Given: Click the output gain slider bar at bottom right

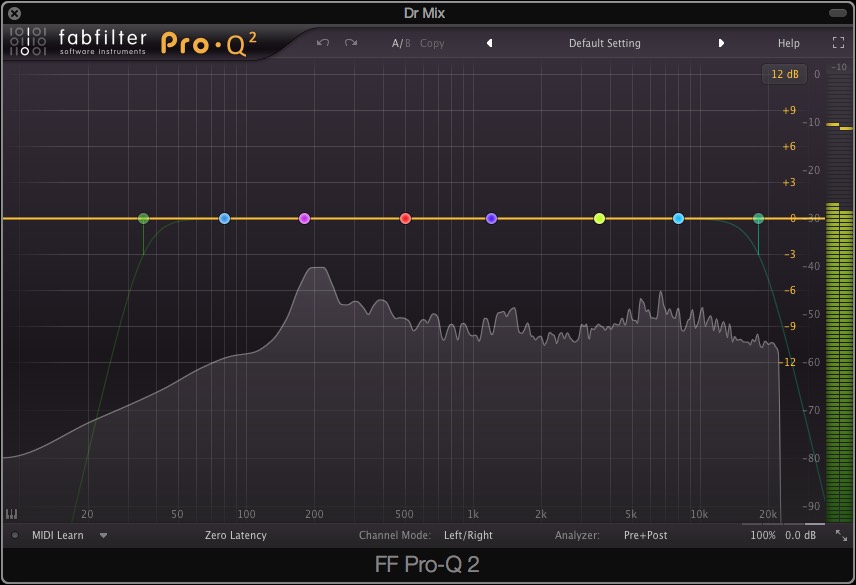Looking at the screenshot, I should (784, 524).
